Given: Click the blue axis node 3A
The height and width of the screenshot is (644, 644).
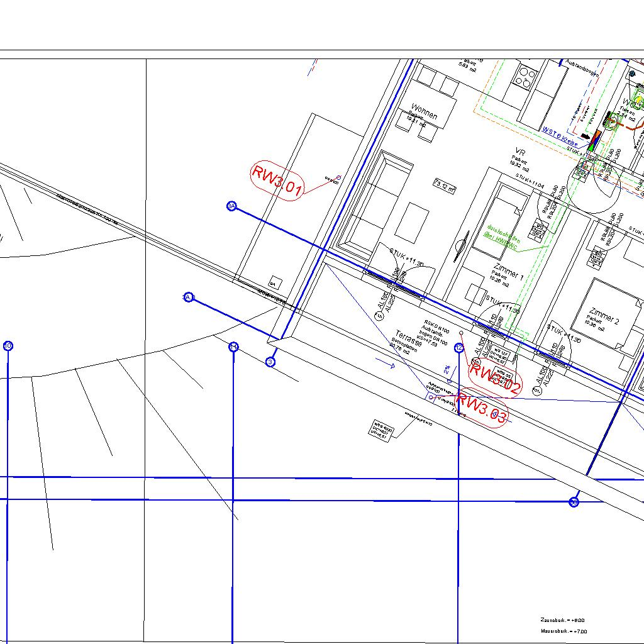Looking at the screenshot, I should coord(231,206).
